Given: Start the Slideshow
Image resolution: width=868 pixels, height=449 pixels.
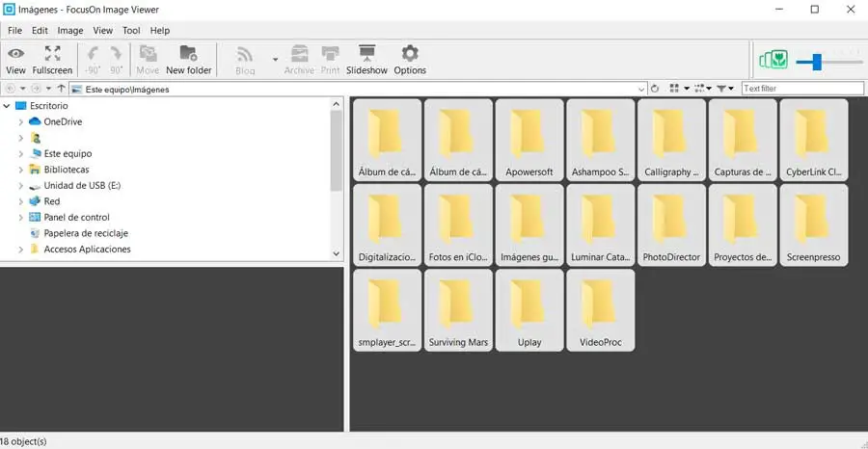Looking at the screenshot, I should click(x=367, y=60).
